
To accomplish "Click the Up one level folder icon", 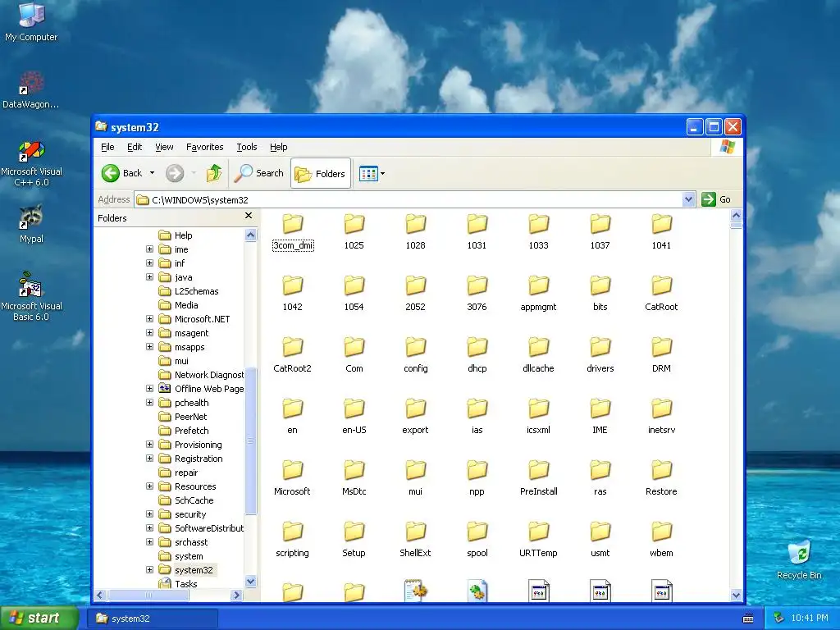I will click(x=214, y=173).
